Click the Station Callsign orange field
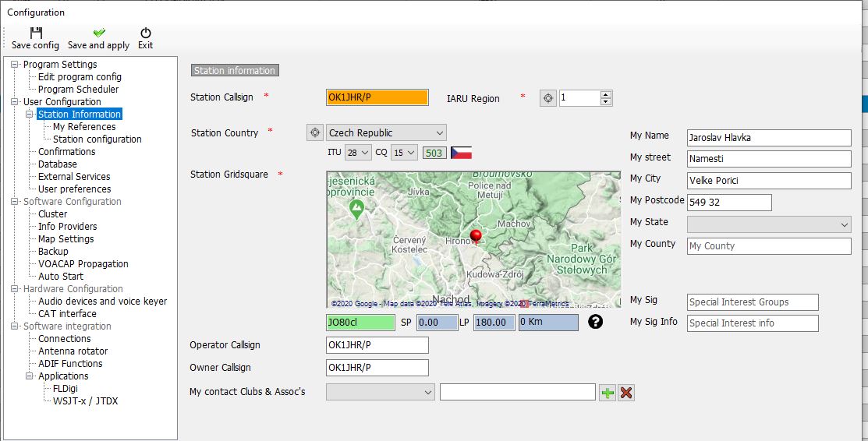This screenshot has width=868, height=441. click(377, 97)
